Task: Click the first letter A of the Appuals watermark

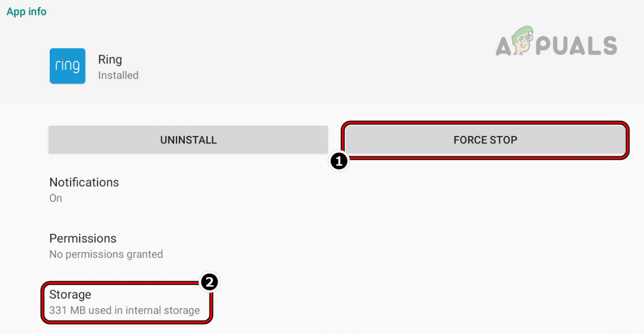Action: pyautogui.click(x=507, y=45)
